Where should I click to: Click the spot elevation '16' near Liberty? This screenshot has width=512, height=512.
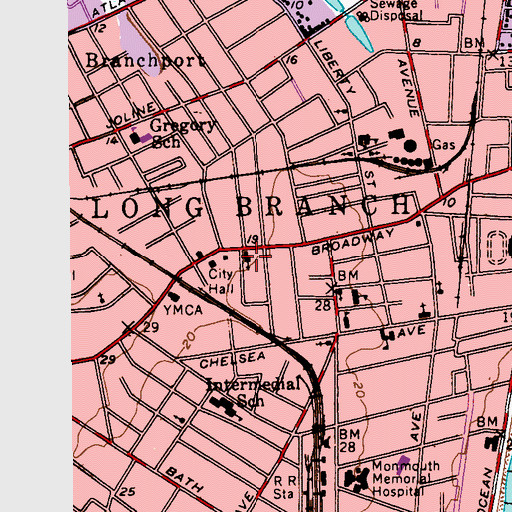click(291, 60)
